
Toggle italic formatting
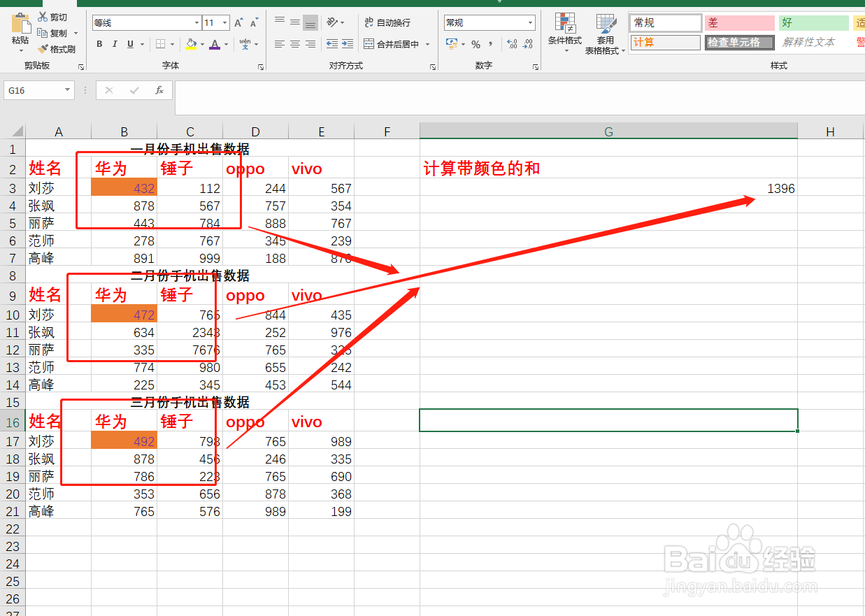(115, 44)
